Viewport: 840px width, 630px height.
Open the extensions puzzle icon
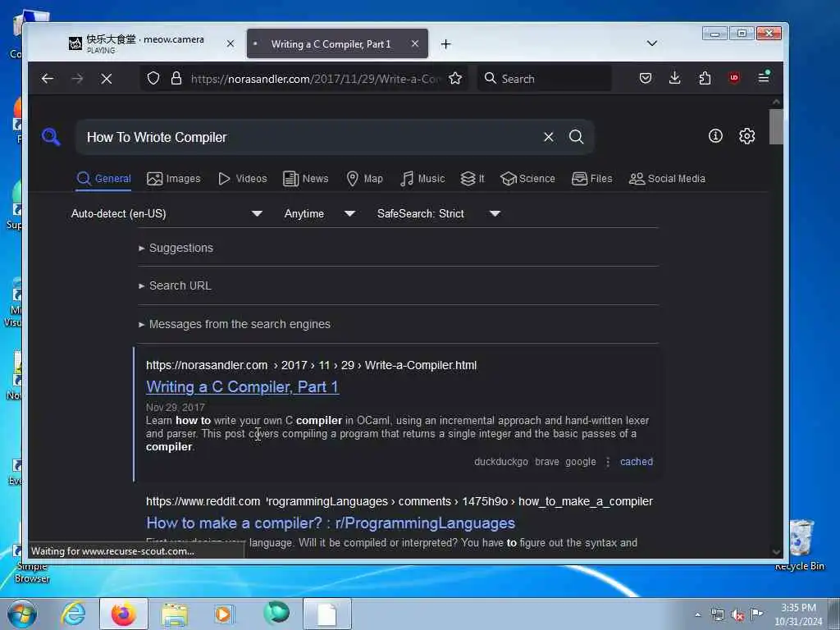[705, 78]
